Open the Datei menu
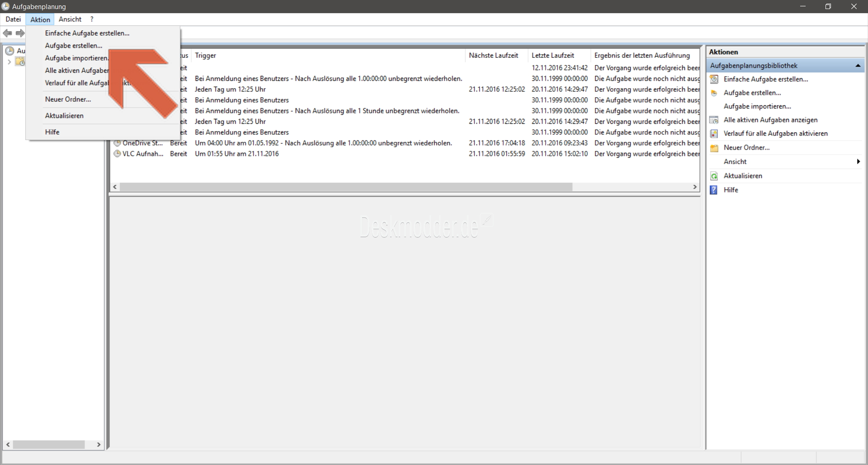Viewport: 868px width, 465px height. click(x=13, y=19)
